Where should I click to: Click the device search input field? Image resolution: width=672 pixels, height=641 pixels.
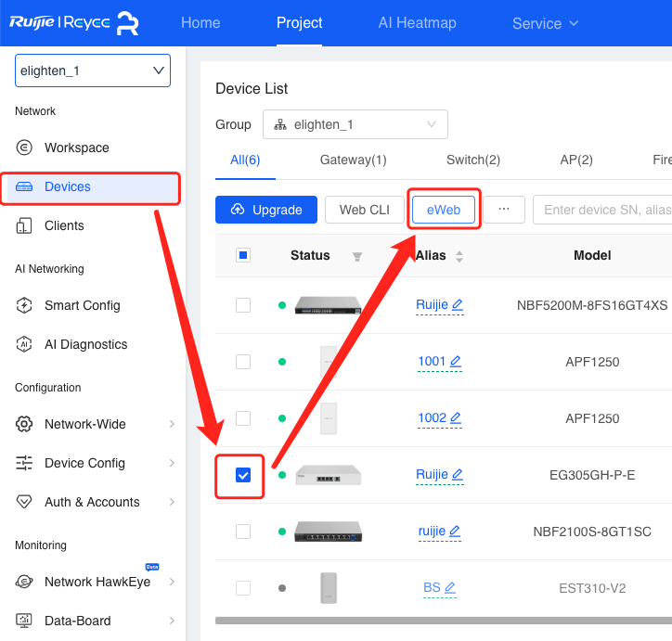[602, 210]
